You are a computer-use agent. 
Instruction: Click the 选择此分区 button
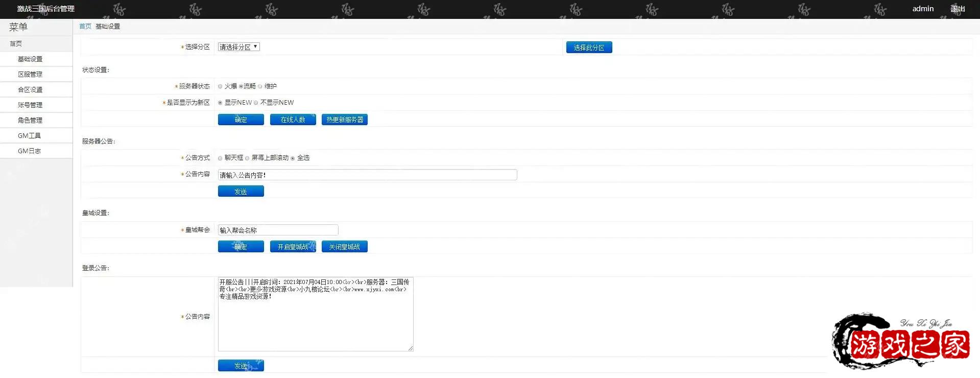[x=589, y=48]
